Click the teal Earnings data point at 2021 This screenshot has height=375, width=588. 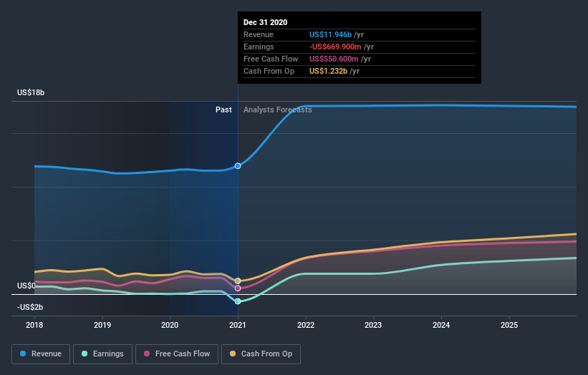coord(238,301)
